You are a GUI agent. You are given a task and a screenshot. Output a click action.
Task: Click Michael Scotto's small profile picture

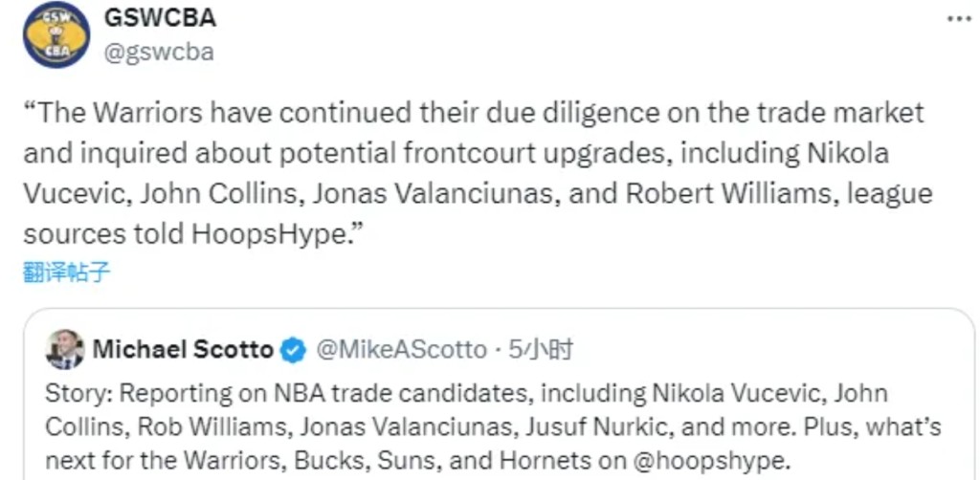[65, 350]
